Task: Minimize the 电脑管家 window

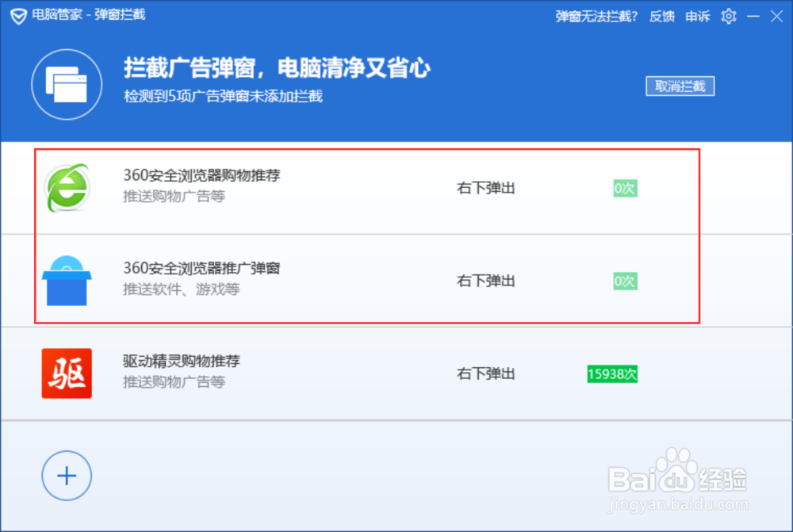Action: click(753, 16)
